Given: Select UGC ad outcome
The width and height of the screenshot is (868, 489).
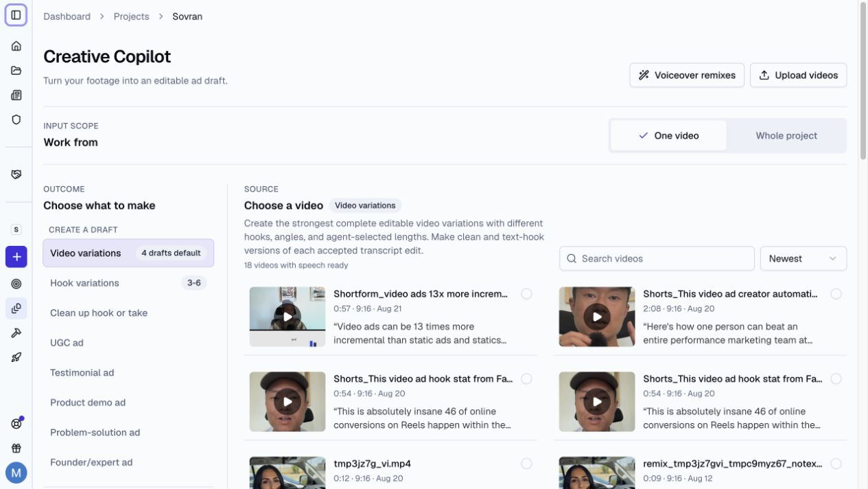Looking at the screenshot, I should [x=128, y=343].
